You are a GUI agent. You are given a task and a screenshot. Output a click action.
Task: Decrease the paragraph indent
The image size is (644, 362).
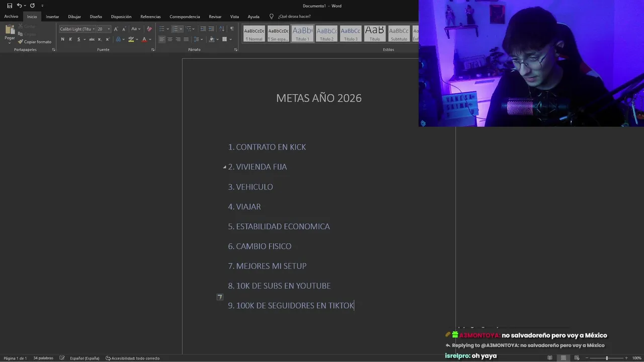click(x=203, y=29)
